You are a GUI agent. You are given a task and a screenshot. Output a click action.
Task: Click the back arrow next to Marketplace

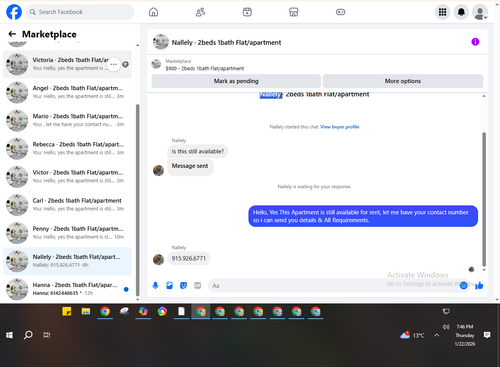click(12, 34)
